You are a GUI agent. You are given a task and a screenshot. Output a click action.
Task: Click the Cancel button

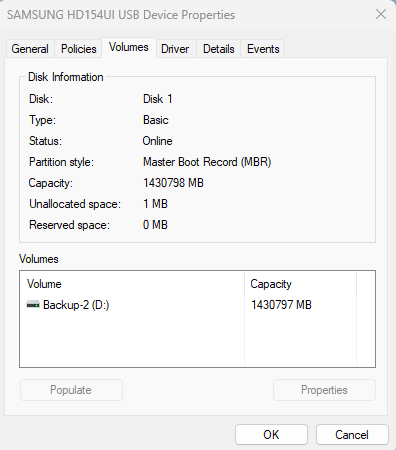352,434
